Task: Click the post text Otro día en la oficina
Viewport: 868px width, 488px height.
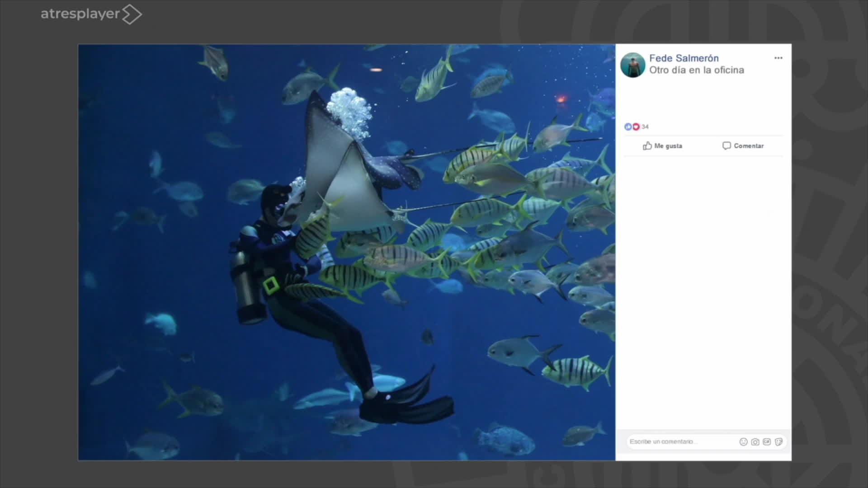Action: point(696,70)
